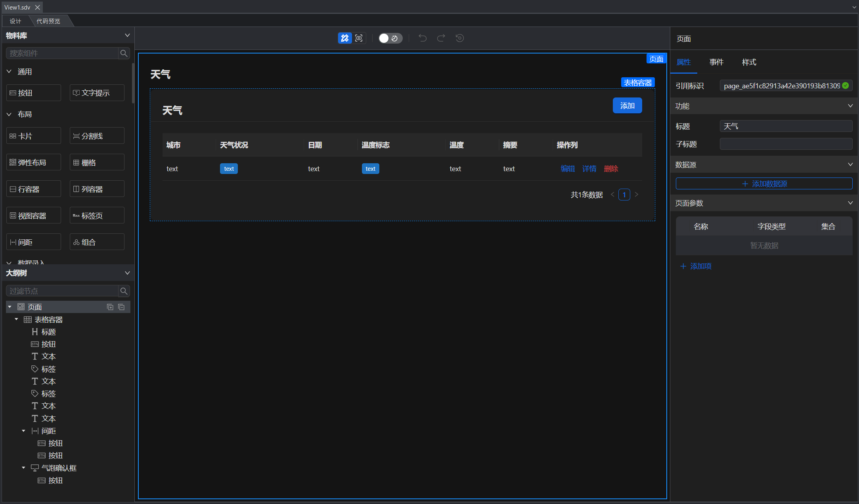Select the 分割线 component

(x=97, y=136)
